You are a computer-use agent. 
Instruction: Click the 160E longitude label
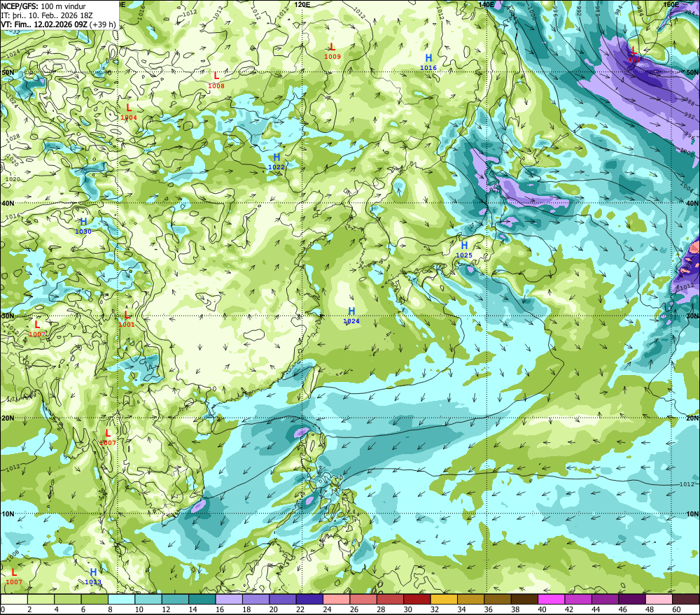point(671,4)
